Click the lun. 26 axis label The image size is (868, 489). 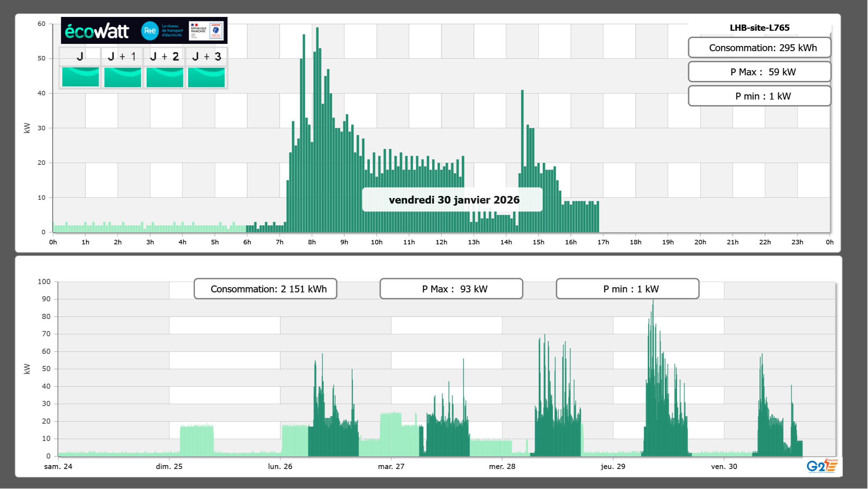(280, 467)
